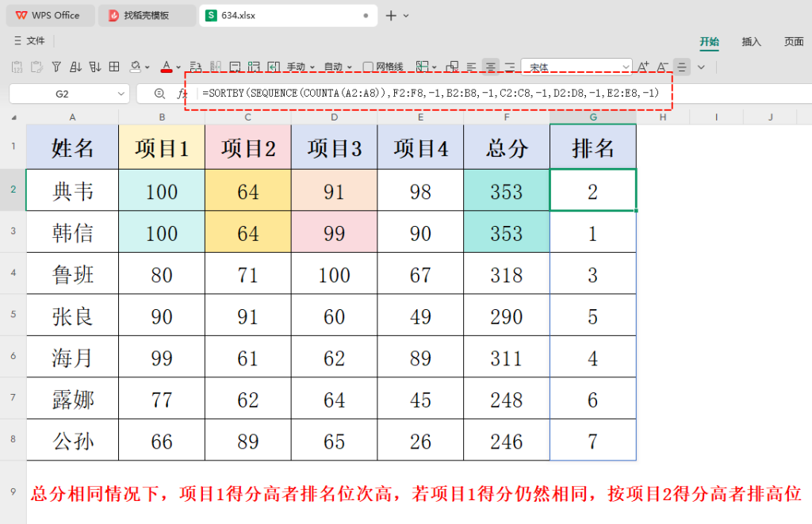Select column A header

tap(72, 117)
